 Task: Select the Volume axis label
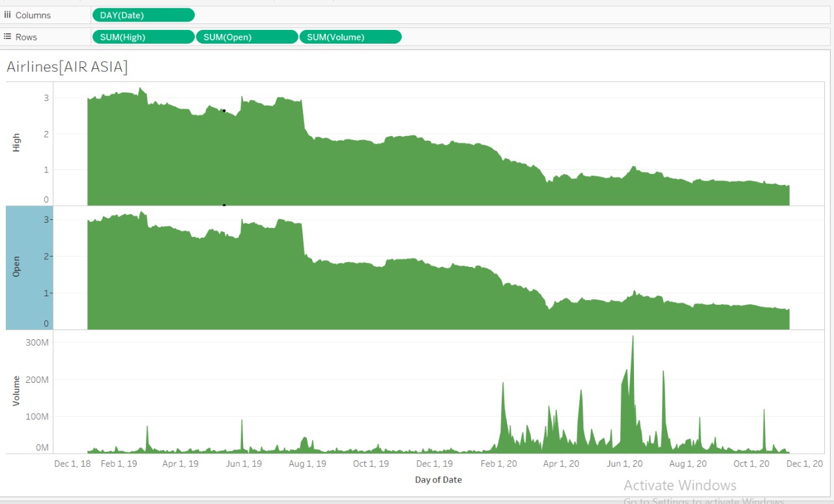click(x=16, y=391)
